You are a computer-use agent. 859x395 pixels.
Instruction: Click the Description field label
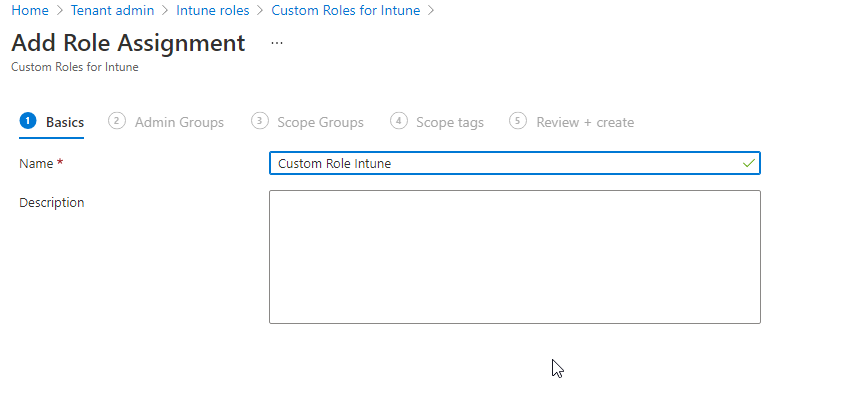(51, 203)
